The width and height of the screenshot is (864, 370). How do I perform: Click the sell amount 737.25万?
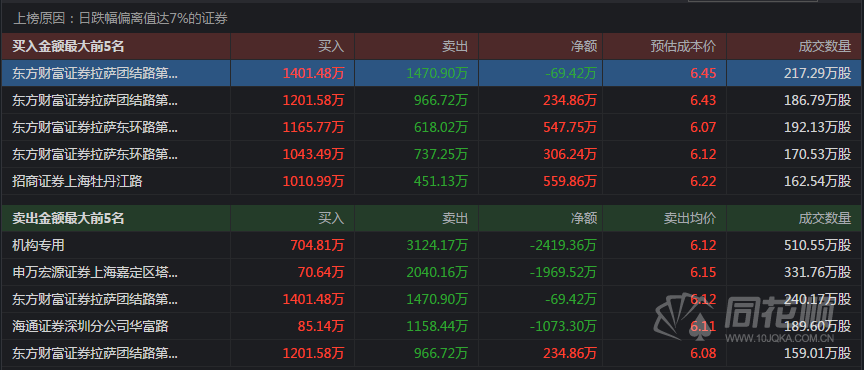point(441,154)
